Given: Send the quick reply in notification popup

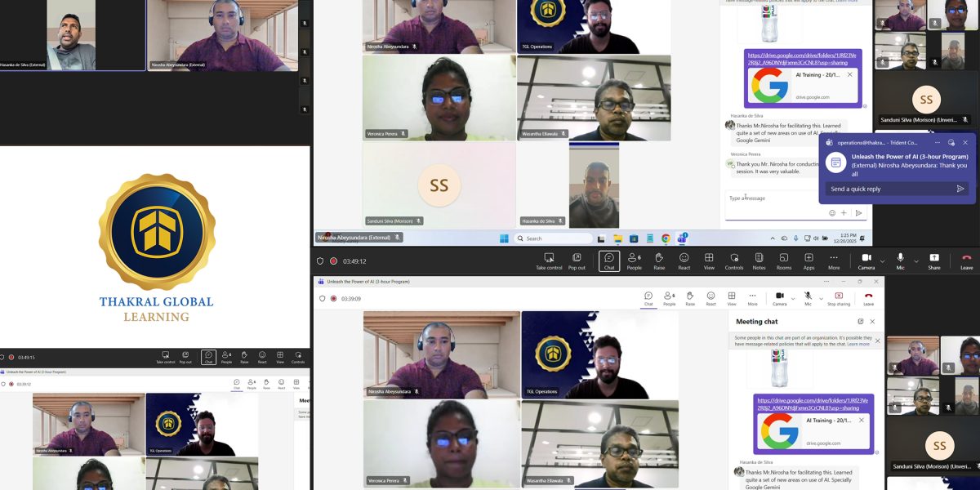Looking at the screenshot, I should [x=960, y=189].
